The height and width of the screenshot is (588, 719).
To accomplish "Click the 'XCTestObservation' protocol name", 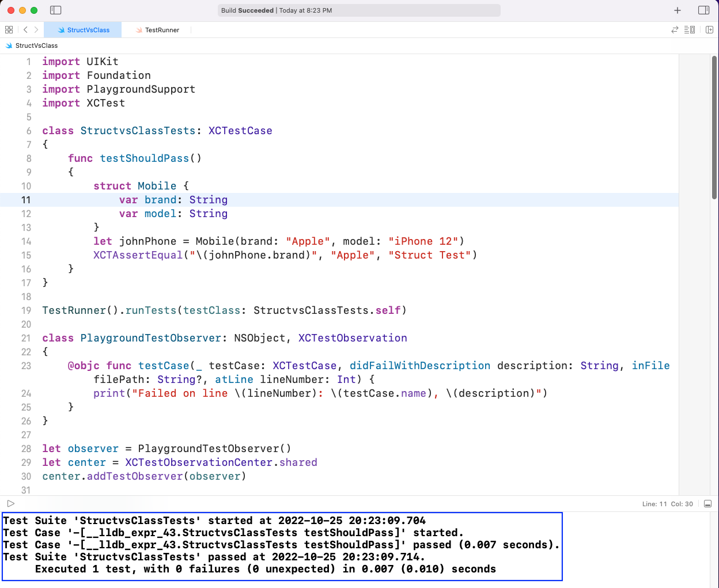I will pyautogui.click(x=353, y=338).
